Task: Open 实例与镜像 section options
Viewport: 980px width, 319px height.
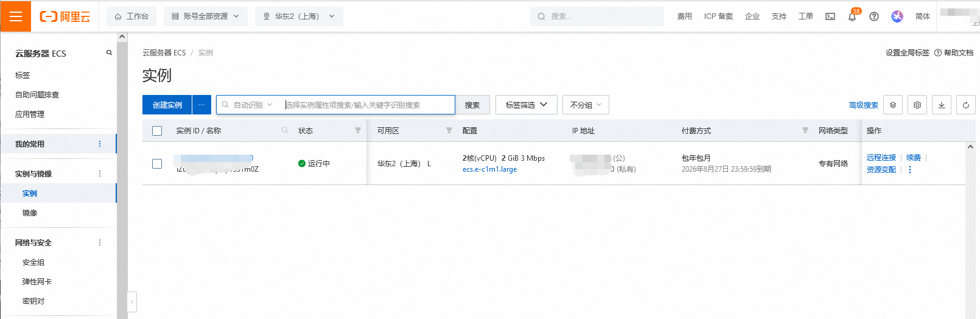Action: click(100, 174)
